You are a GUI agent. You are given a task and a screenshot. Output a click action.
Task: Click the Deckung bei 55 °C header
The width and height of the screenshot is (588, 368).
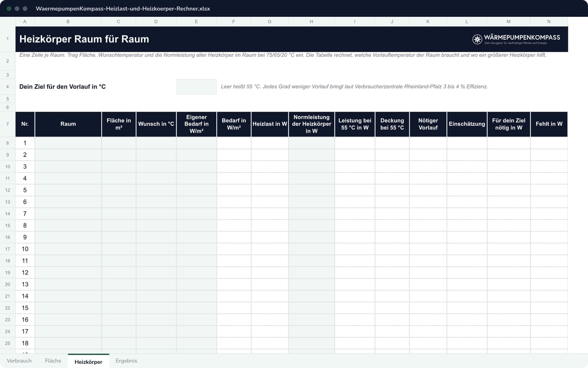392,124
